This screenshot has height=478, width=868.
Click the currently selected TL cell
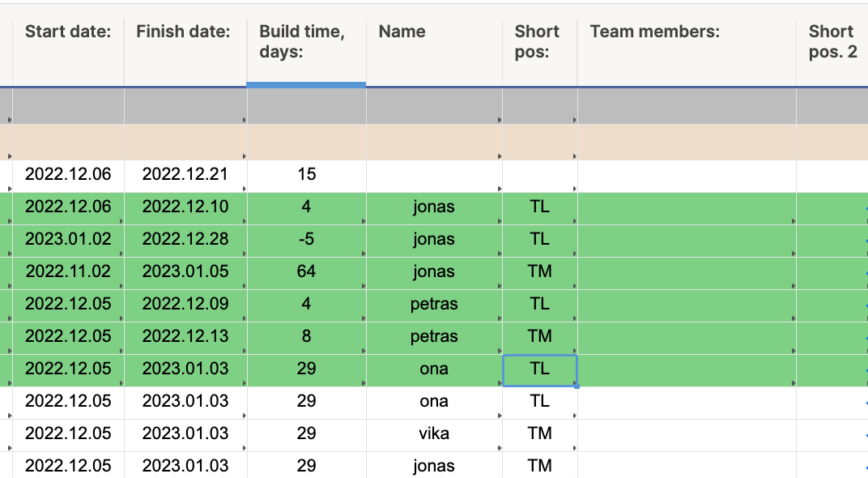tap(538, 369)
